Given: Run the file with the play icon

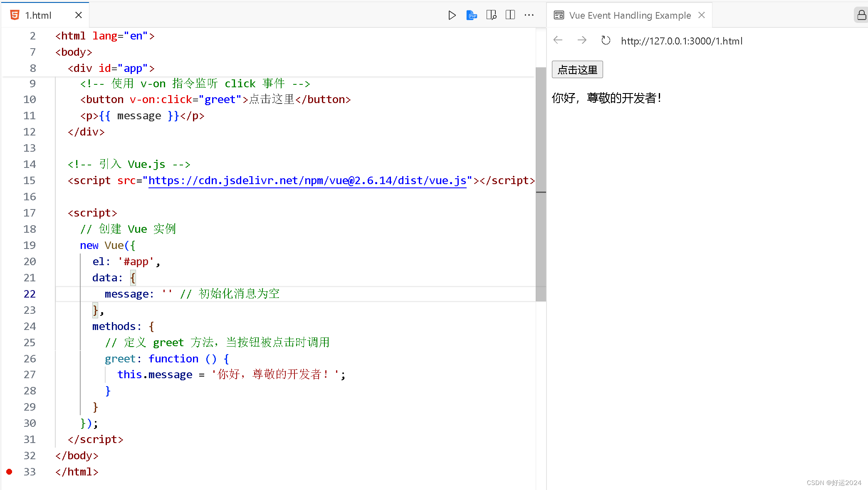Looking at the screenshot, I should (x=452, y=15).
